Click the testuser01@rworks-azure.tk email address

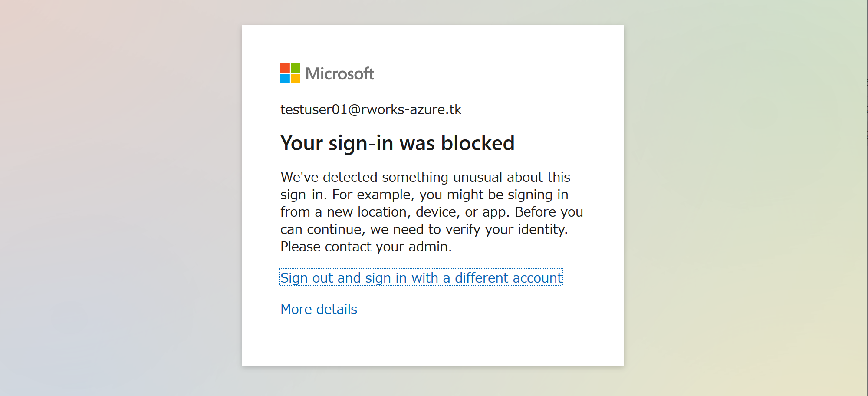point(371,109)
